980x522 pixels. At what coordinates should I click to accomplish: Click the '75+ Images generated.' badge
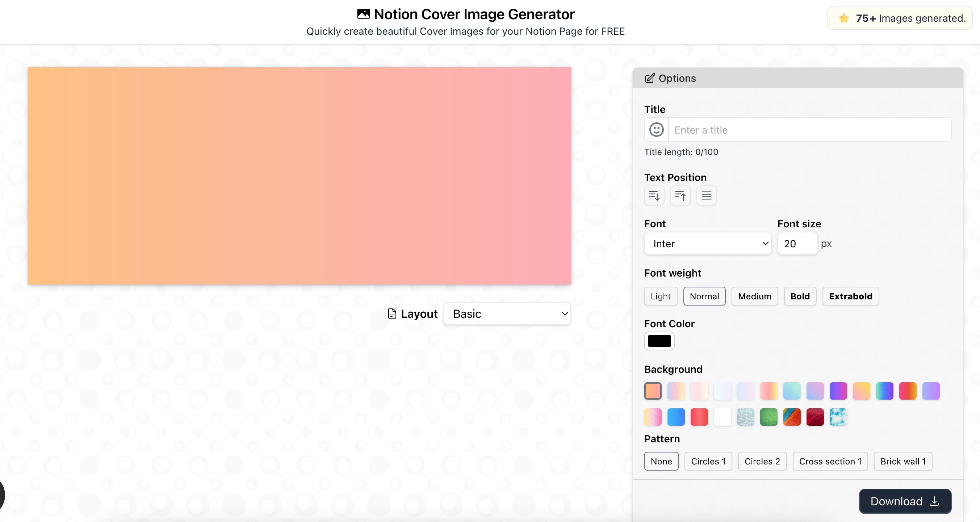tap(899, 18)
